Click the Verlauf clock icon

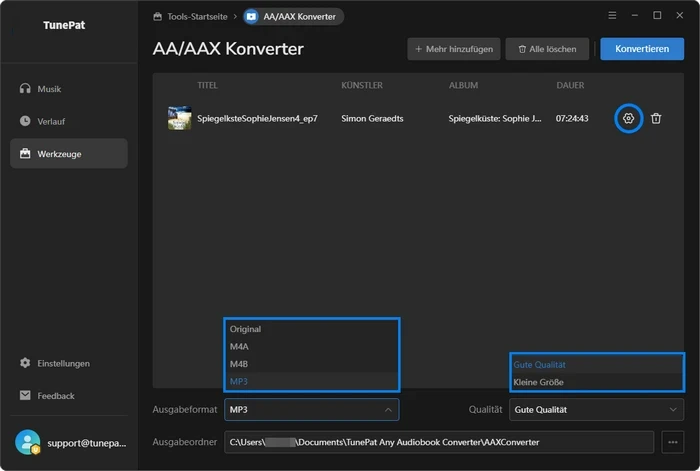(25, 121)
